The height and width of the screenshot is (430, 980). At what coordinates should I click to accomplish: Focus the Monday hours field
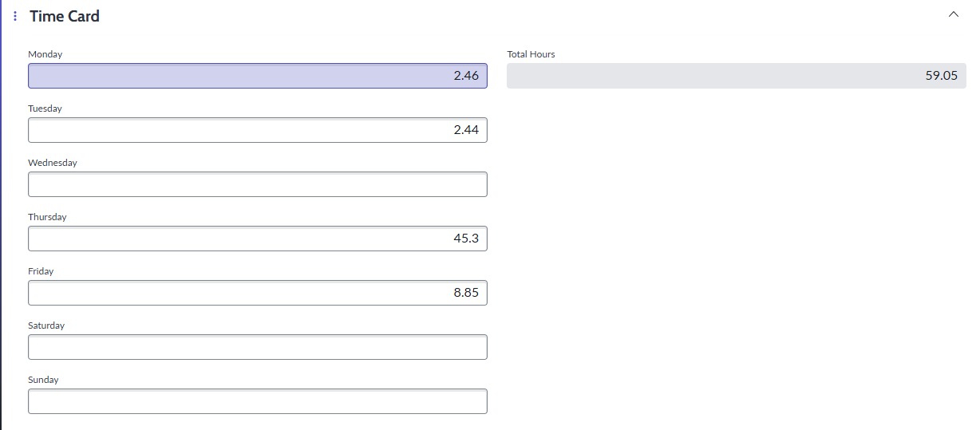257,76
